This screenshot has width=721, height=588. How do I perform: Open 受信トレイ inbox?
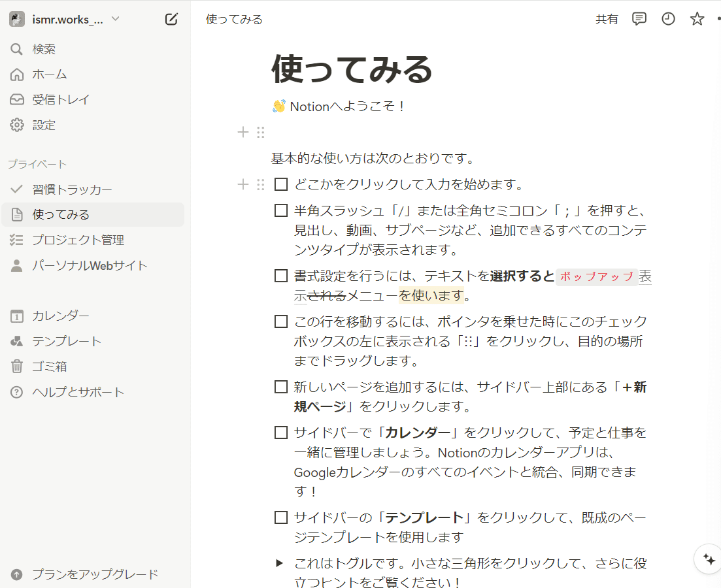[x=92, y=100]
